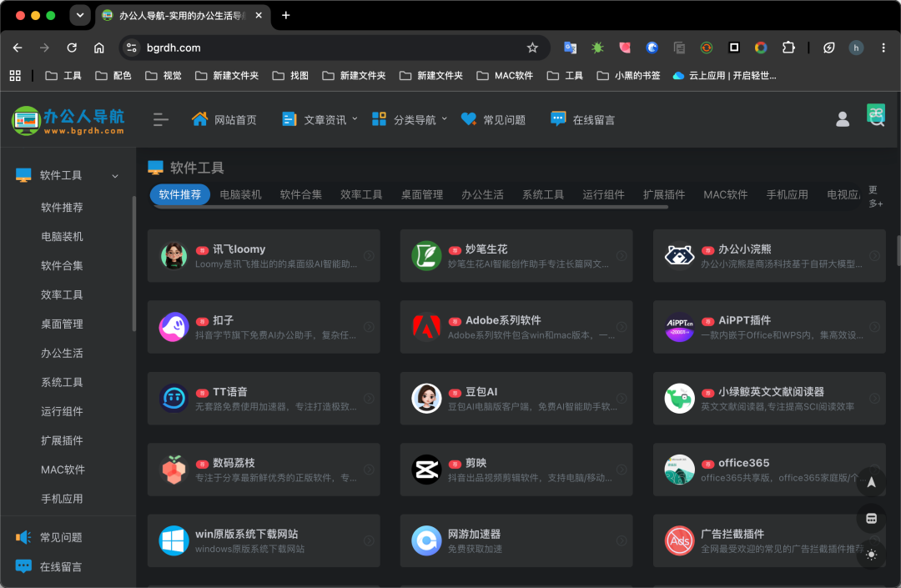Open the 讯飞loomy avatar icon

click(174, 255)
